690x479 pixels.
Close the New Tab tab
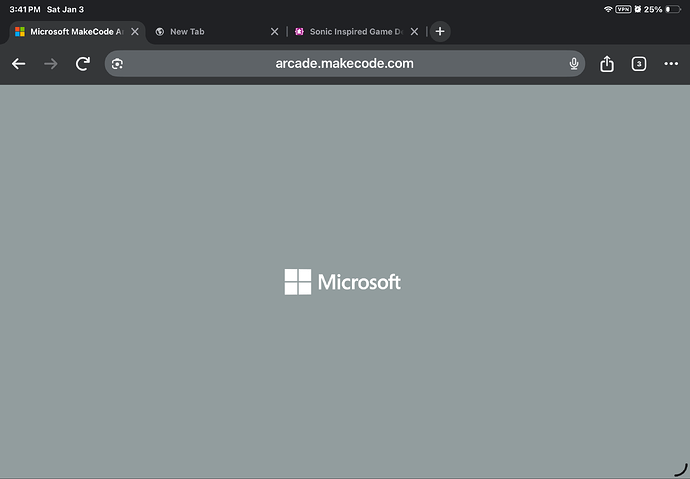(x=275, y=32)
